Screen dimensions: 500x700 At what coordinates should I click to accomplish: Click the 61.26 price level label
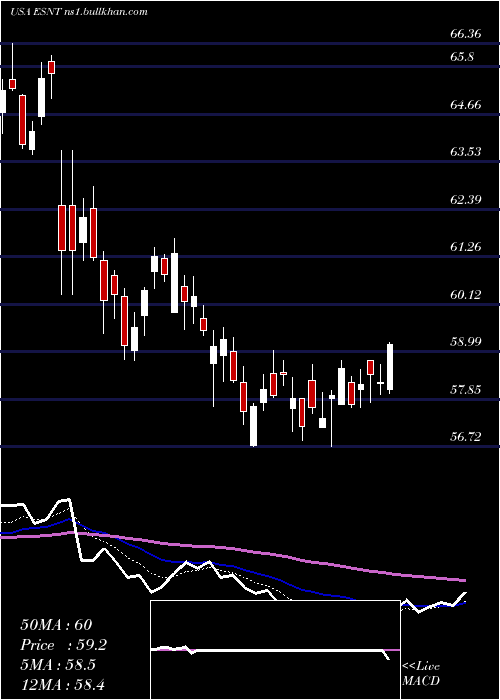point(466,246)
